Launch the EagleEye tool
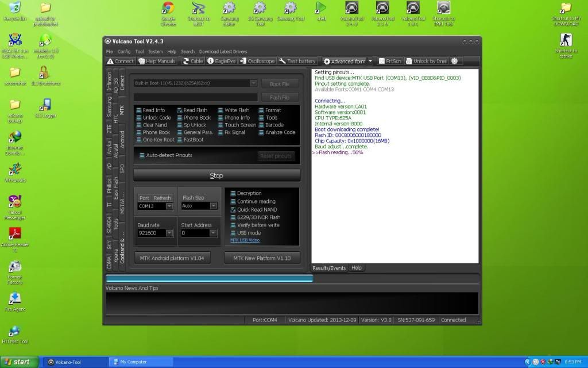This screenshot has height=368, width=588. [222, 61]
